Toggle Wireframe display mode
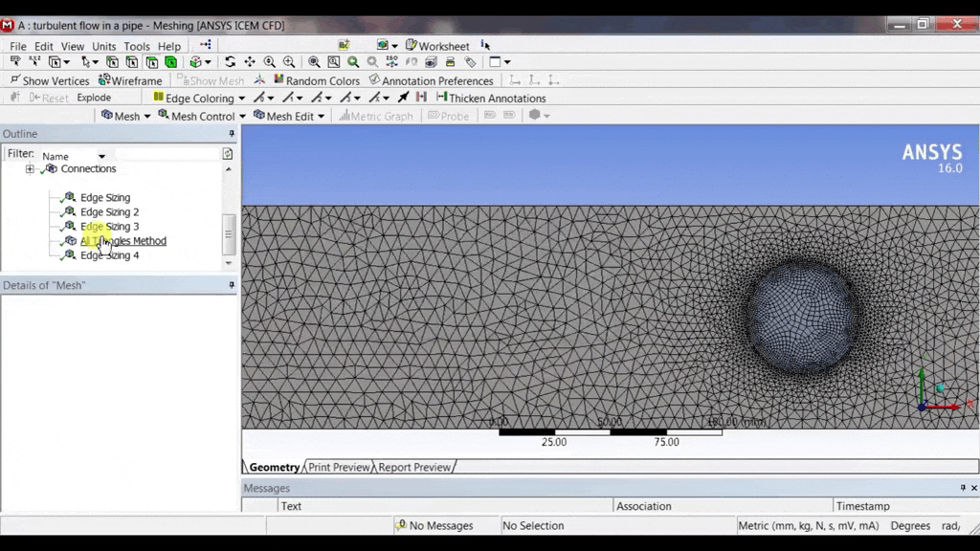Screen dimensions: 980x551 [130, 81]
